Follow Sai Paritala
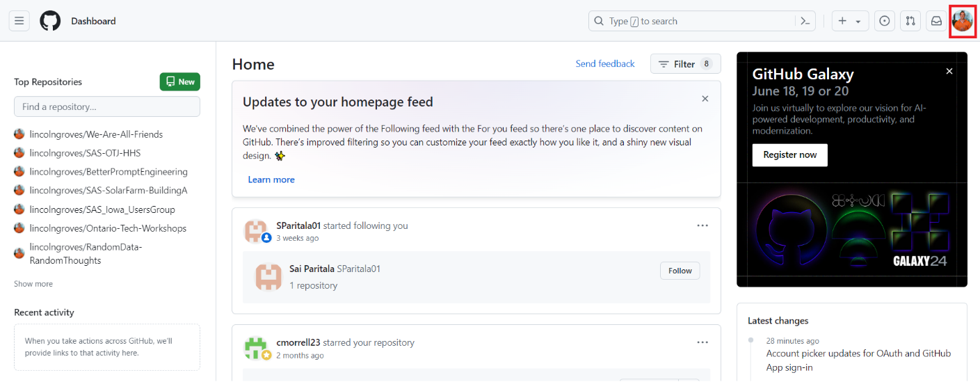Image resolution: width=980 pixels, height=382 pixels. [680, 271]
